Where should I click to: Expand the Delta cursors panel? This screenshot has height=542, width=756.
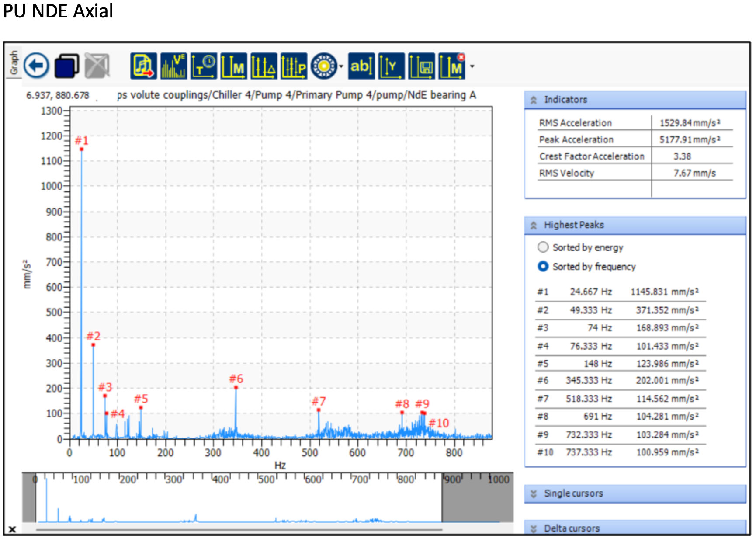click(x=534, y=529)
